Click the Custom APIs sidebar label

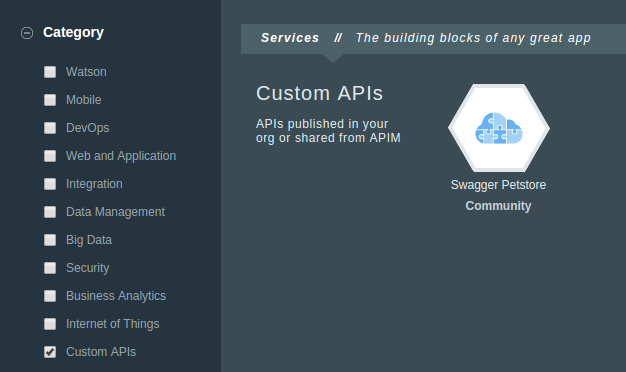(101, 352)
